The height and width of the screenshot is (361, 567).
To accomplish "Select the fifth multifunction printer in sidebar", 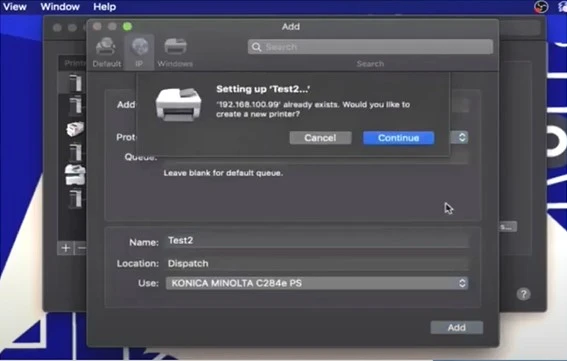I will point(75,175).
